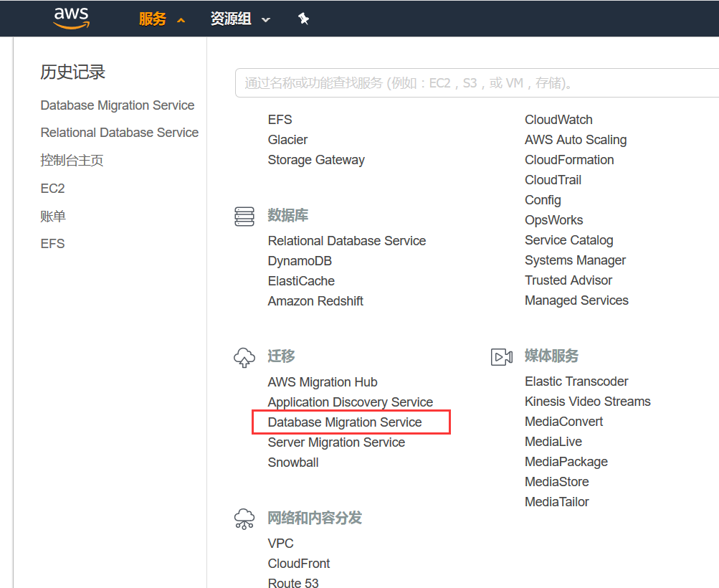Collapse the 服务 menu
Image resolution: width=719 pixels, height=588 pixels.
161,19
